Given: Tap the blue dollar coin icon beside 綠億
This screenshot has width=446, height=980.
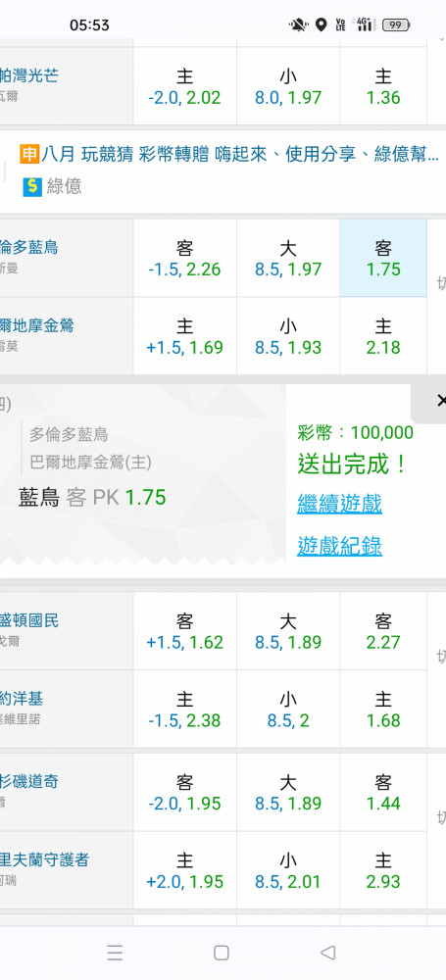Looking at the screenshot, I should pyautogui.click(x=32, y=186).
